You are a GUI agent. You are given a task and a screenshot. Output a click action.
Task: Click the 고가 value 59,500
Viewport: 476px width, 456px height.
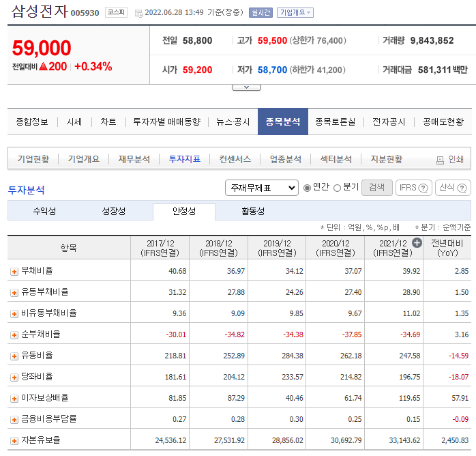point(272,41)
